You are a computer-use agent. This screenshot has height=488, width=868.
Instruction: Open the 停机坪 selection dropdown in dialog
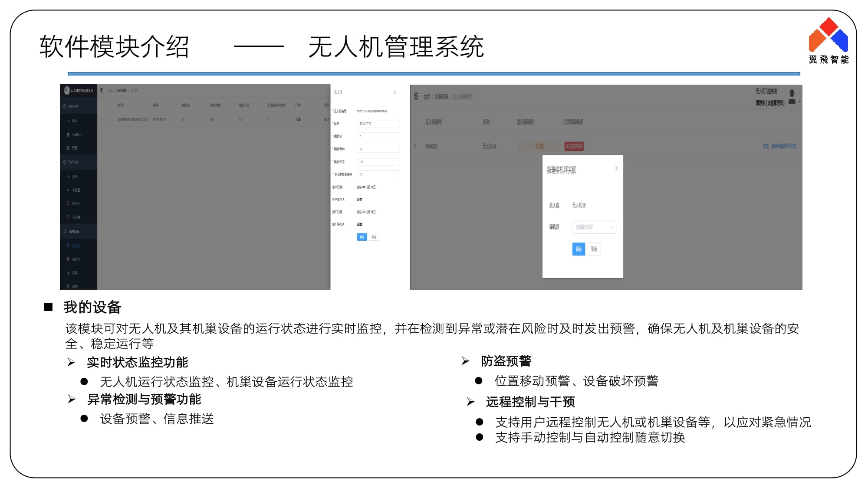click(594, 227)
